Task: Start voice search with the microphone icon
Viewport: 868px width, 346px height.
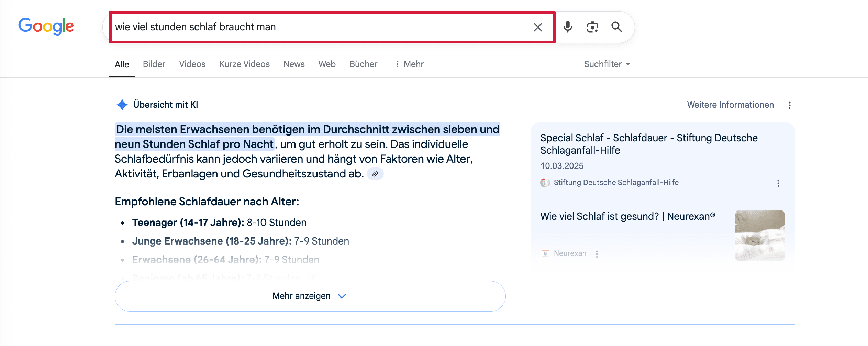Action: click(568, 27)
